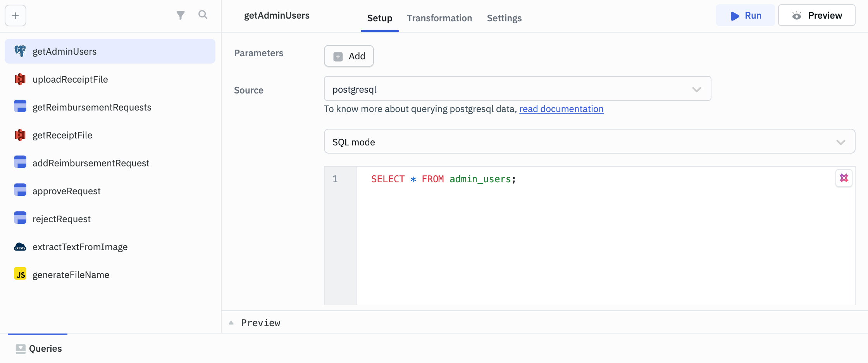Click the S3 icon beside uploadReceiptFile
The image size is (868, 363).
tap(20, 79)
